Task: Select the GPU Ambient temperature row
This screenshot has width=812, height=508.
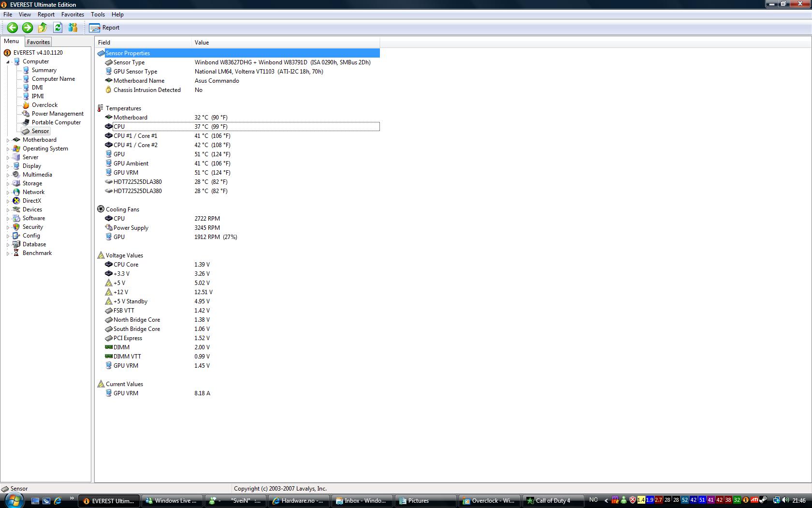Action: click(238, 164)
